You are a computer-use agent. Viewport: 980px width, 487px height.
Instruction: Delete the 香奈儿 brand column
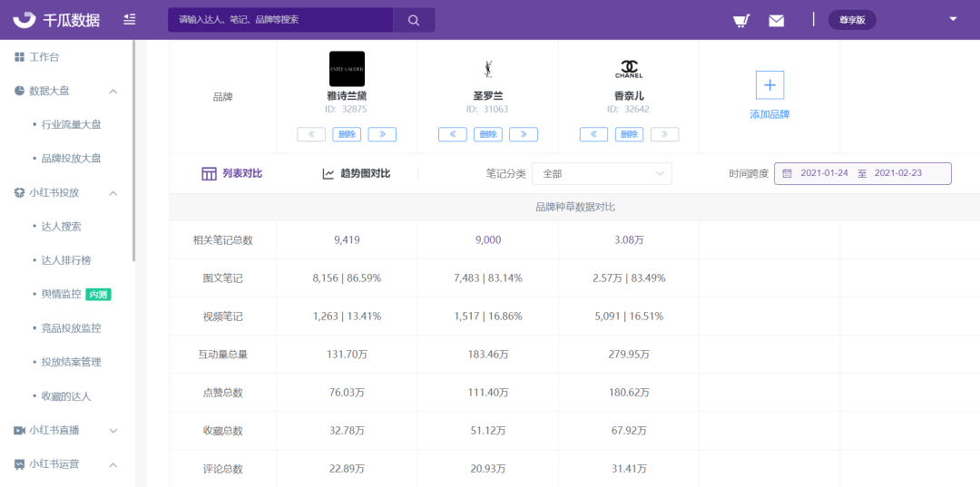tap(630, 134)
